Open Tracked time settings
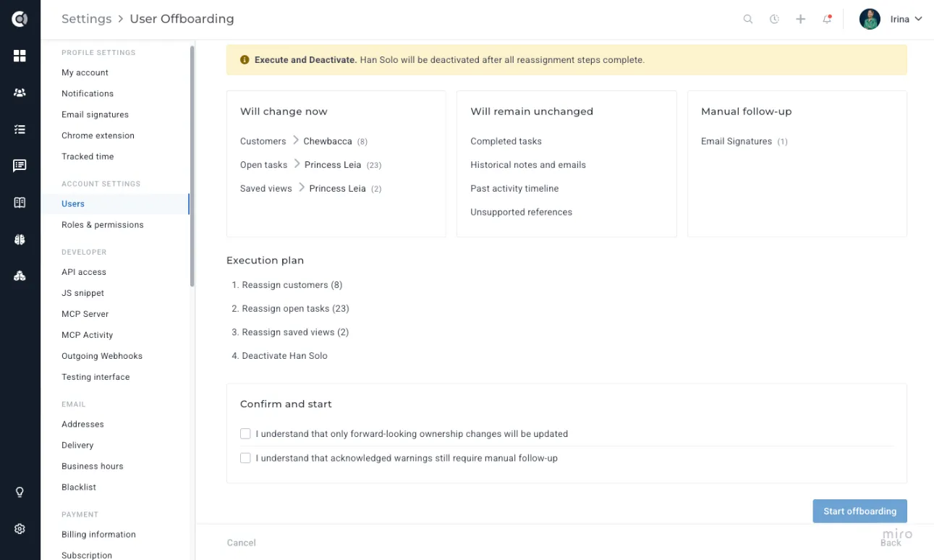The width and height of the screenshot is (934, 560). click(x=88, y=156)
